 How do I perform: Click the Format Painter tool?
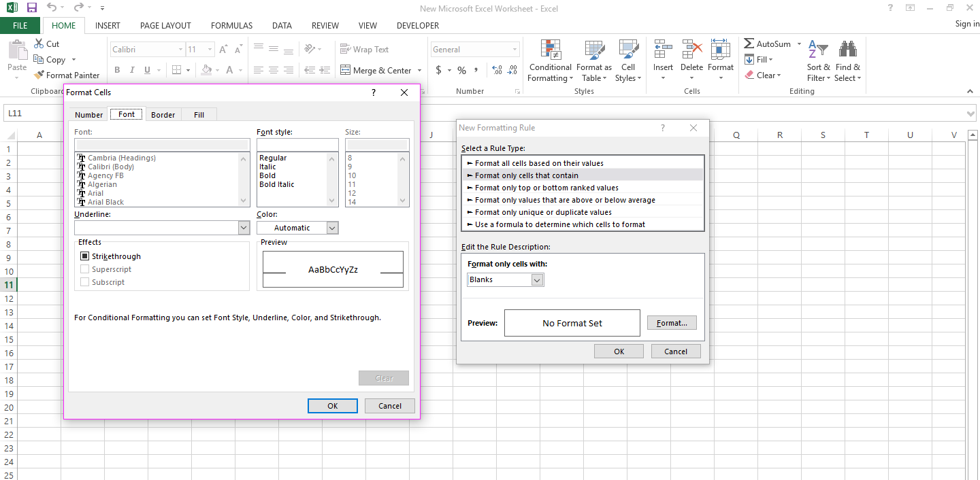67,75
